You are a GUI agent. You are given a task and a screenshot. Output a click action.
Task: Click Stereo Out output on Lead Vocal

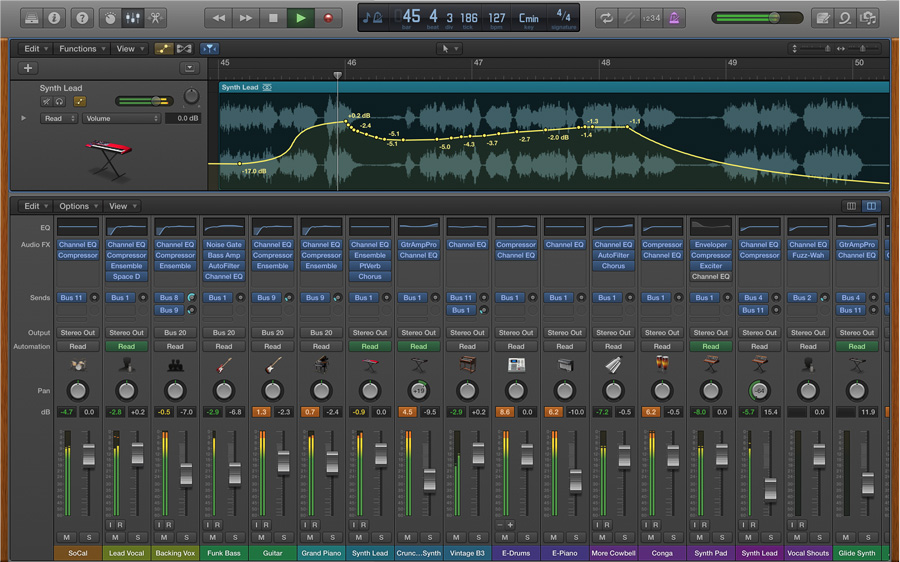coord(126,333)
